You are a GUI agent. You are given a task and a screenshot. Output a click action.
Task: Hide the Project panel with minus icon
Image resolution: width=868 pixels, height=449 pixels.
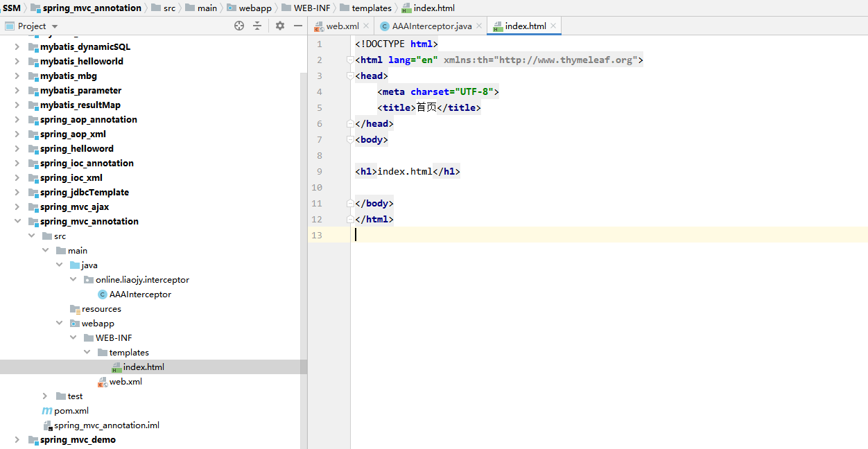click(x=298, y=26)
